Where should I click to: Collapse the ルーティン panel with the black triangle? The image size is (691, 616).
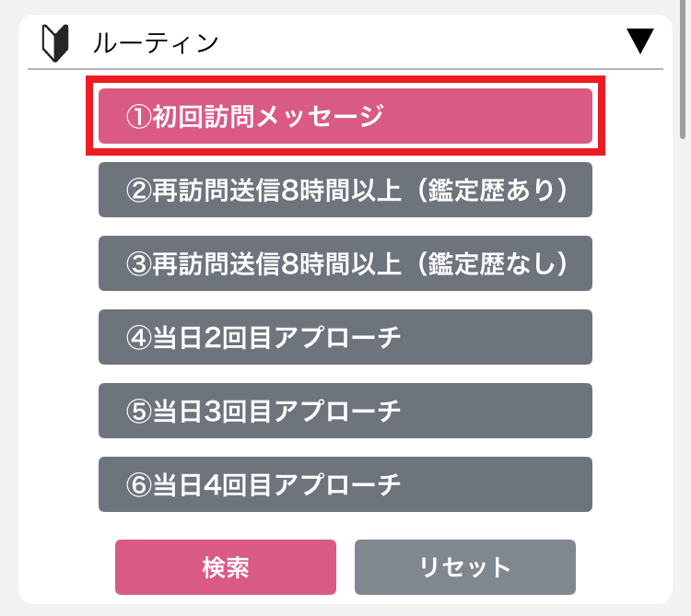(640, 41)
